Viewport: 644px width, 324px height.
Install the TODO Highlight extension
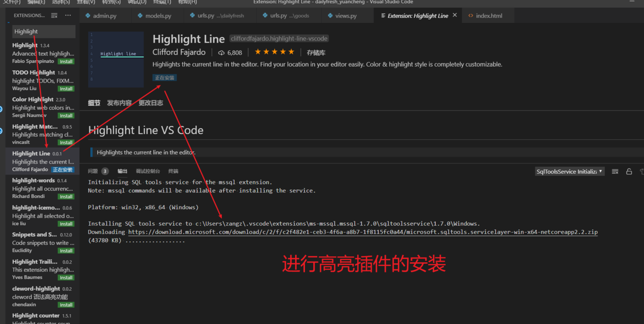pos(66,88)
